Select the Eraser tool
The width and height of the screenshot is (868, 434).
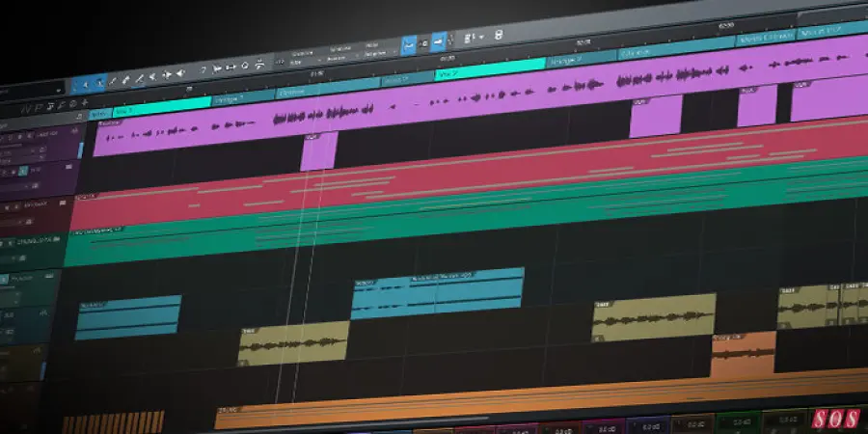coord(125,80)
